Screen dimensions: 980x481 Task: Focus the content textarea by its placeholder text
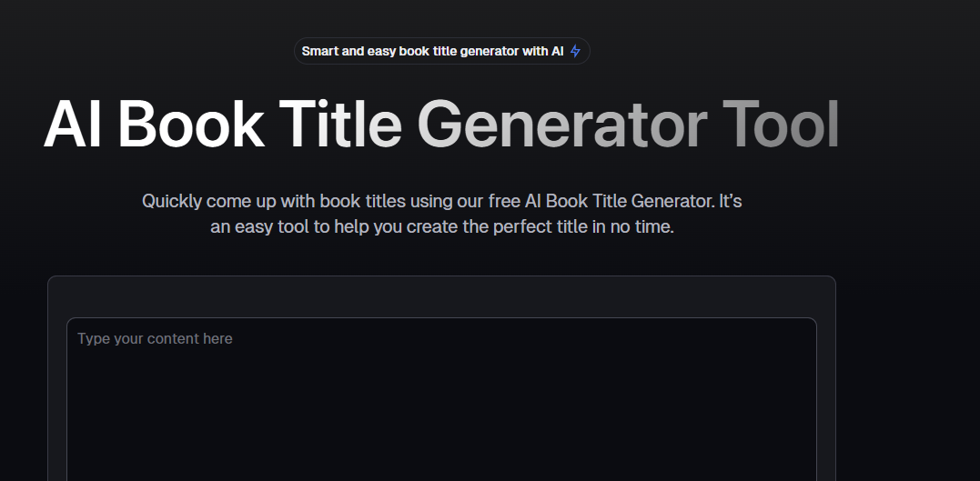click(155, 338)
